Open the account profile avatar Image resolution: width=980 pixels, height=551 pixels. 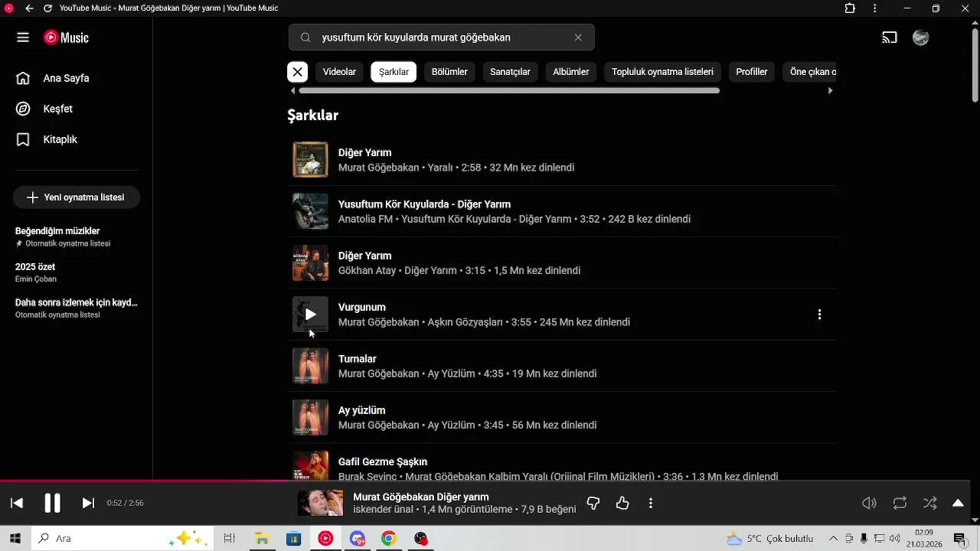coord(921,37)
